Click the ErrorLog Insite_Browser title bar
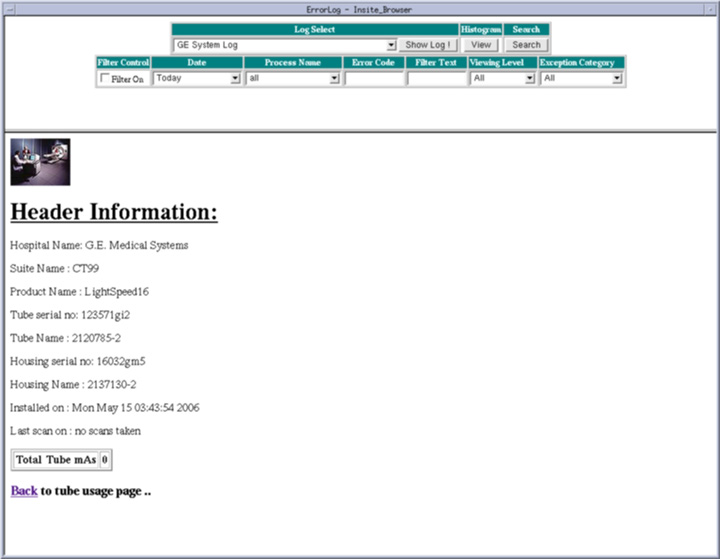 pyautogui.click(x=359, y=9)
